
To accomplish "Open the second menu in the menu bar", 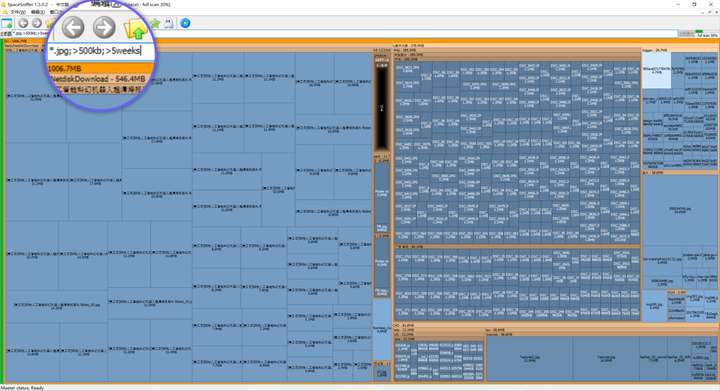I will pos(38,11).
